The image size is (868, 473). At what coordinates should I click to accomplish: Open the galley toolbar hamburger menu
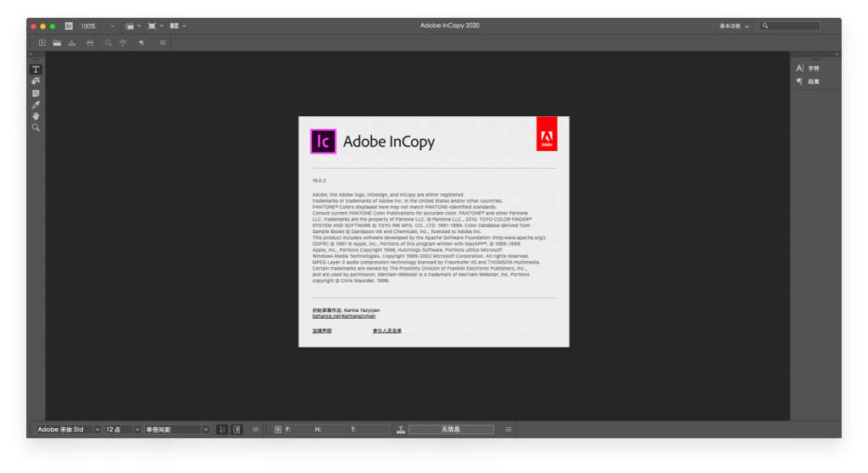point(256,429)
